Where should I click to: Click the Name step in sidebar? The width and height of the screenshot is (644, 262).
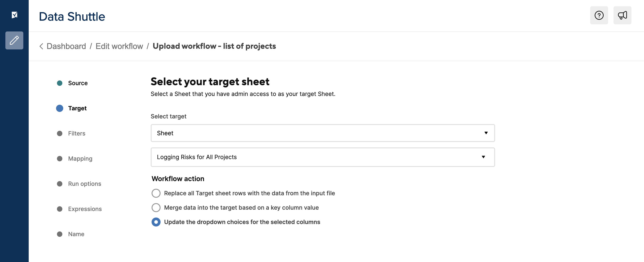76,234
